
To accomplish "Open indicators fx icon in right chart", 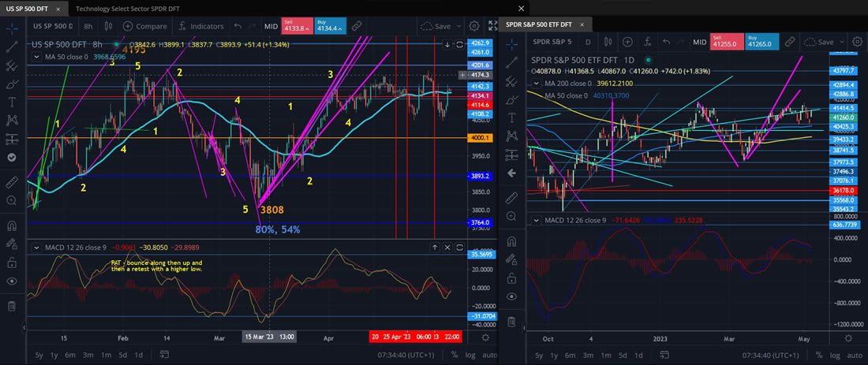I will pyautogui.click(x=646, y=42).
